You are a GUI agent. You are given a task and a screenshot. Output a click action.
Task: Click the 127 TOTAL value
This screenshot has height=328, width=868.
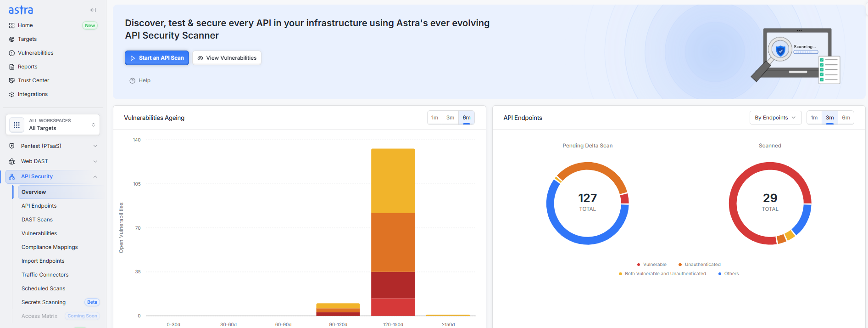[587, 202]
